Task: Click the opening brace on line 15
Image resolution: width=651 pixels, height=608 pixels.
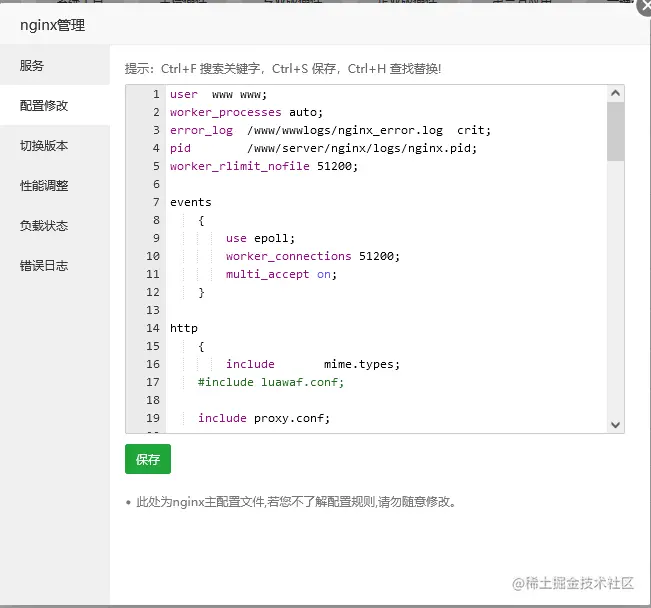Action: pos(201,346)
